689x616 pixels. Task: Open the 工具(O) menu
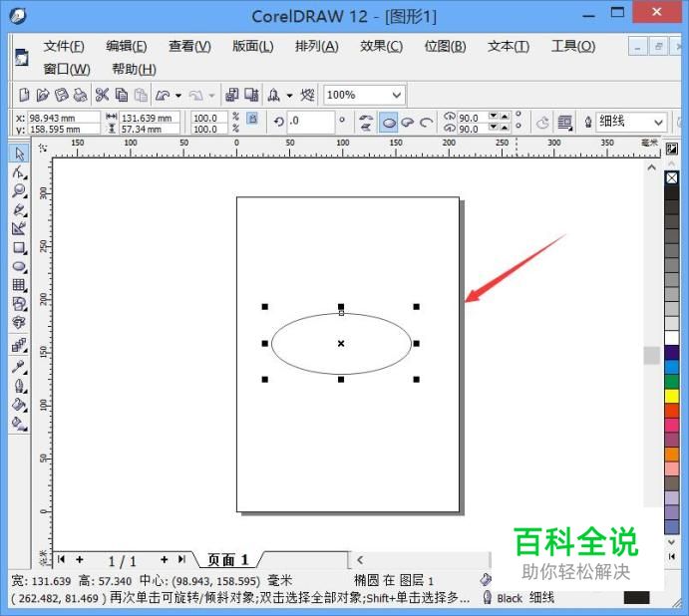pos(573,46)
